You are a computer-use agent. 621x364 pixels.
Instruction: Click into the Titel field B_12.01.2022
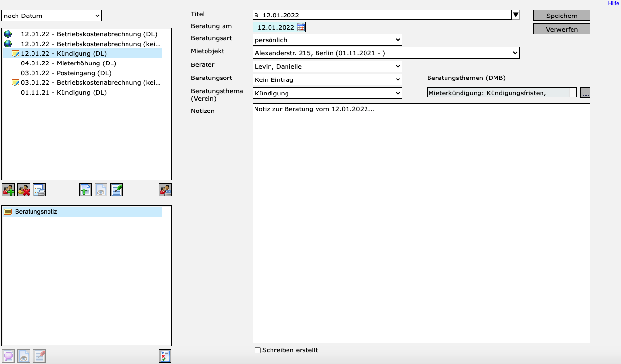[382, 15]
